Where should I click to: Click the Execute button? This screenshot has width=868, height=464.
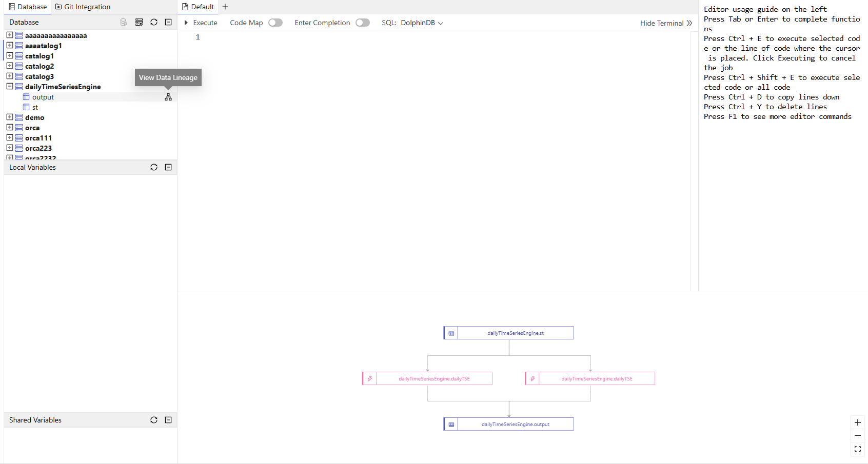[201, 23]
